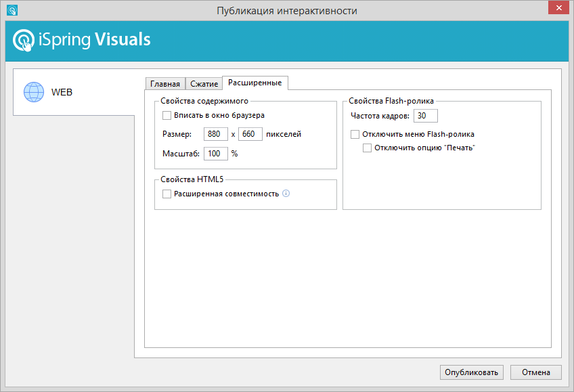Click the Отмена button
Viewport: 574px width, 392px height.
point(536,372)
